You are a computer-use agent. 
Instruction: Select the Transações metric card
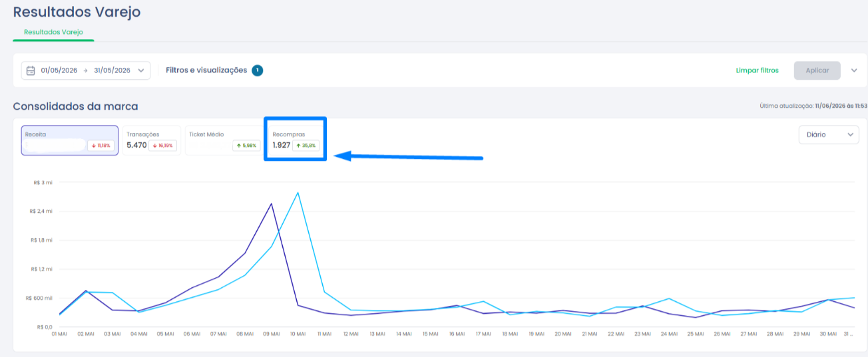point(152,140)
